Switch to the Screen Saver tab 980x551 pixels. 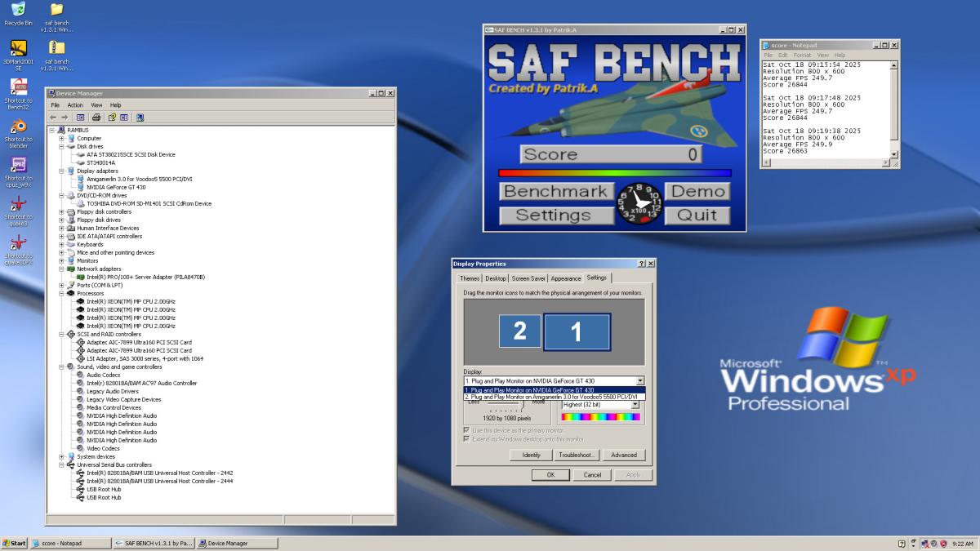click(528, 278)
